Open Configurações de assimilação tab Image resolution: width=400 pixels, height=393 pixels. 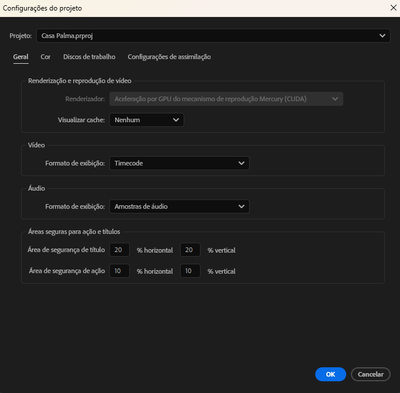point(169,57)
